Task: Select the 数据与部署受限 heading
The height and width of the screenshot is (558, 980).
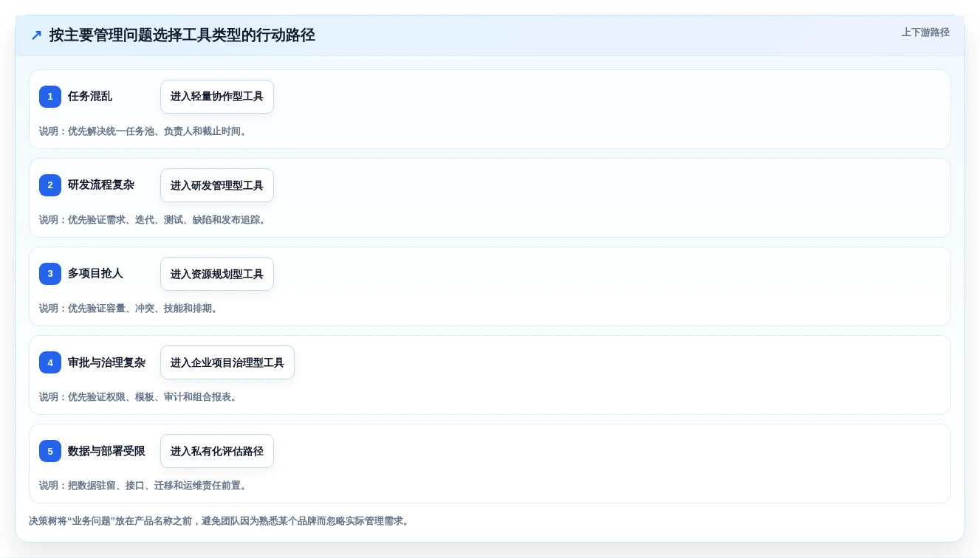Action: (106, 451)
